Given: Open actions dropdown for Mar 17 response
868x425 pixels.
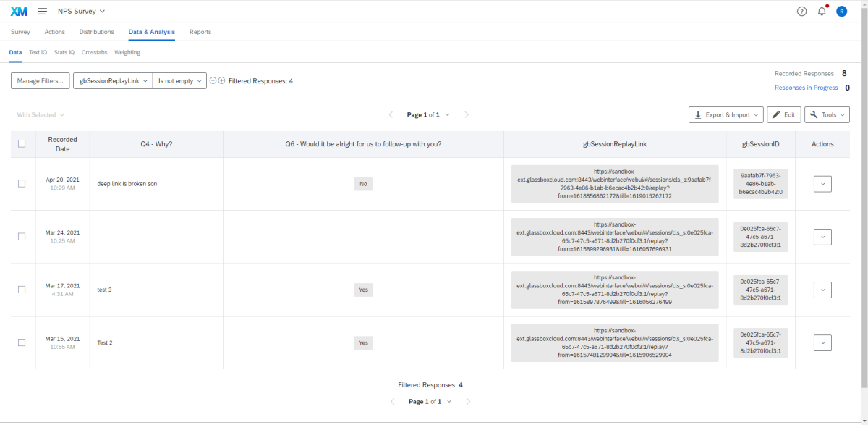Looking at the screenshot, I should (x=822, y=290).
